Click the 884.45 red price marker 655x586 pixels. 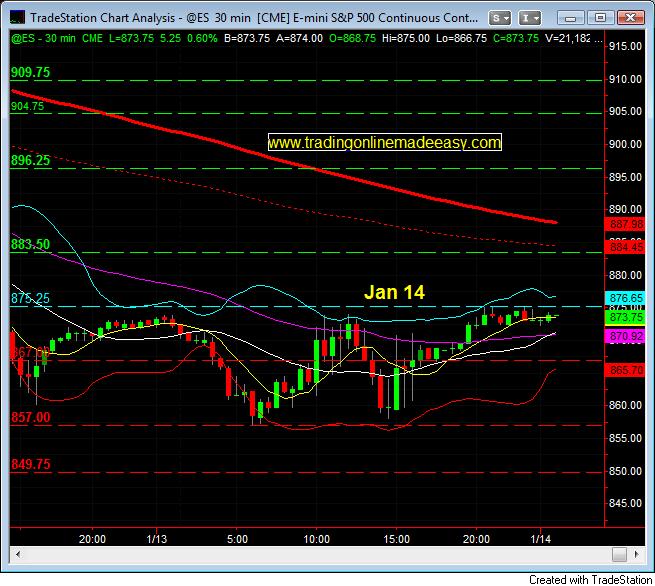pyautogui.click(x=625, y=247)
